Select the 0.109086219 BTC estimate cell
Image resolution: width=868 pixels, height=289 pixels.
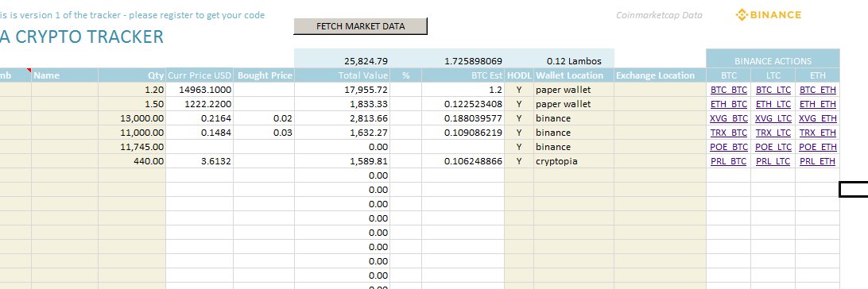463,133
